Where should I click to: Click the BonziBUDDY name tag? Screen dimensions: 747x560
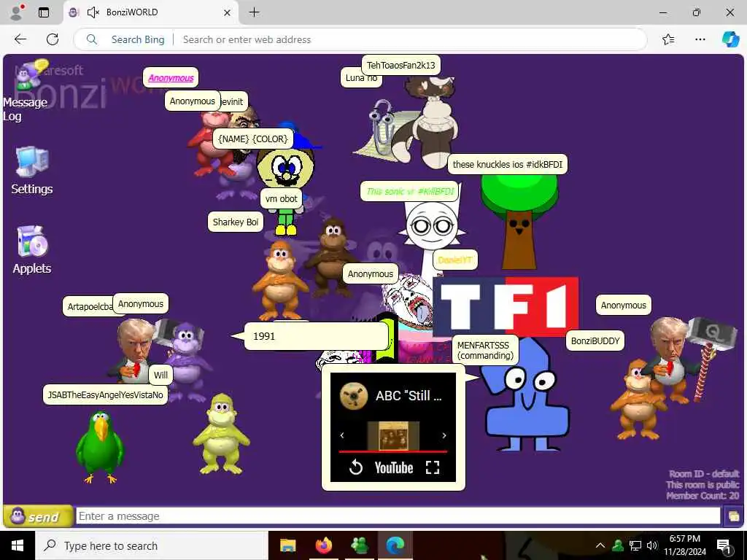click(595, 341)
